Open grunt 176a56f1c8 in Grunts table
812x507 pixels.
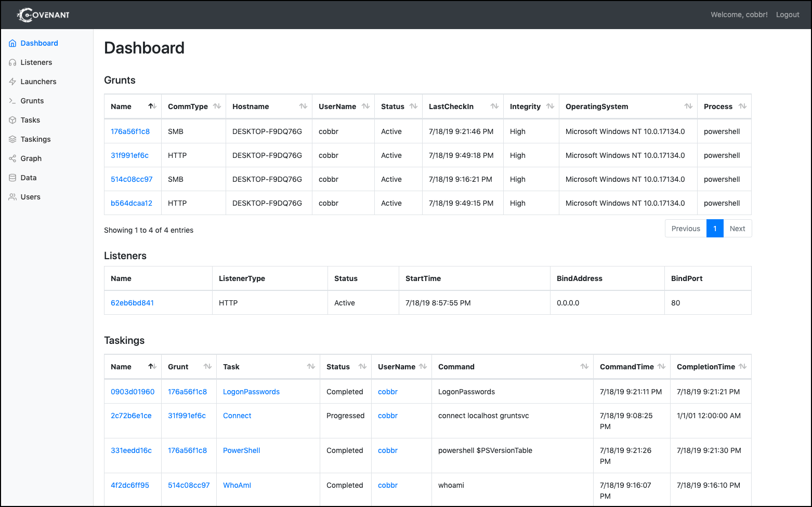tap(130, 131)
